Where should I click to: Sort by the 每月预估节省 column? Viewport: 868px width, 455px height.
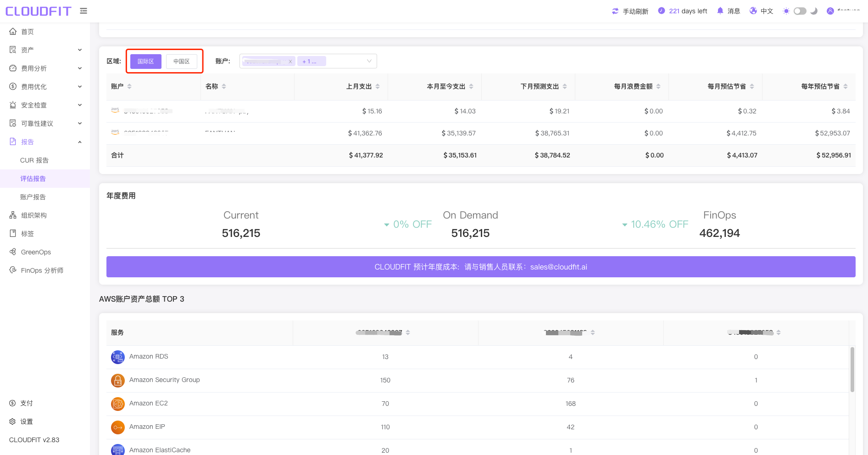[752, 86]
